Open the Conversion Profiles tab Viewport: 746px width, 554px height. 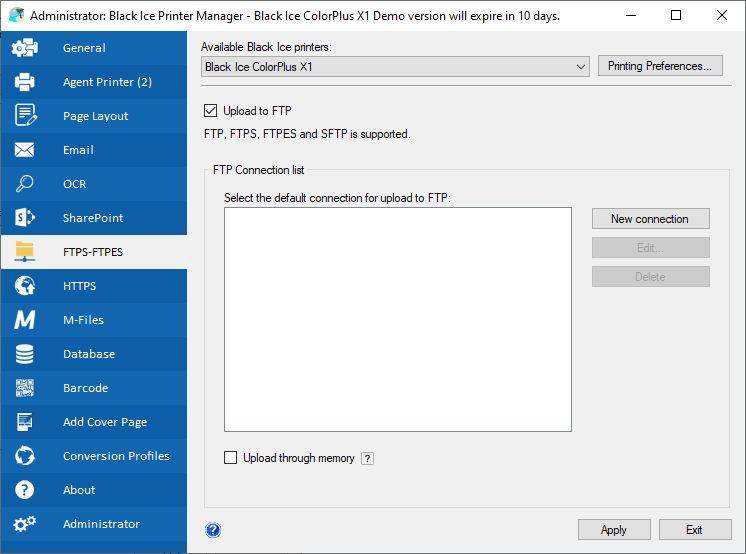point(116,456)
